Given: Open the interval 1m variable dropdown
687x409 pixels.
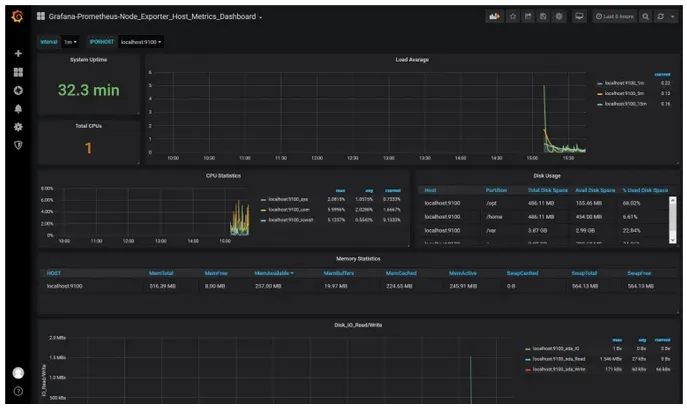Looking at the screenshot, I should (70, 42).
